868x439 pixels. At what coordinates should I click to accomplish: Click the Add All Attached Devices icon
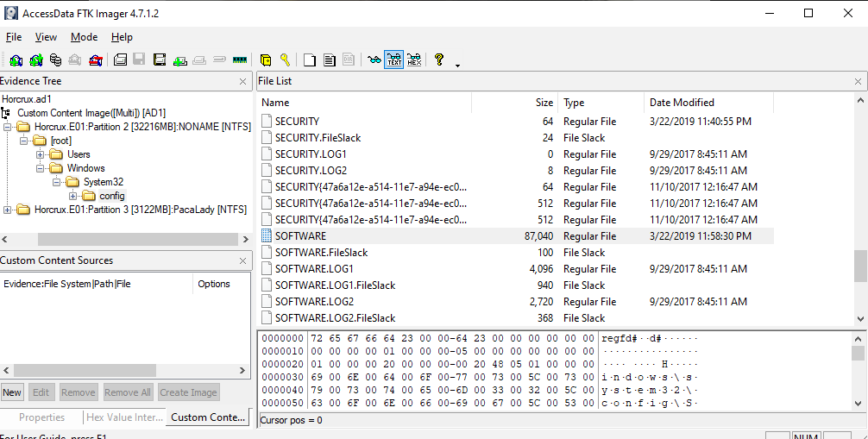(x=35, y=60)
